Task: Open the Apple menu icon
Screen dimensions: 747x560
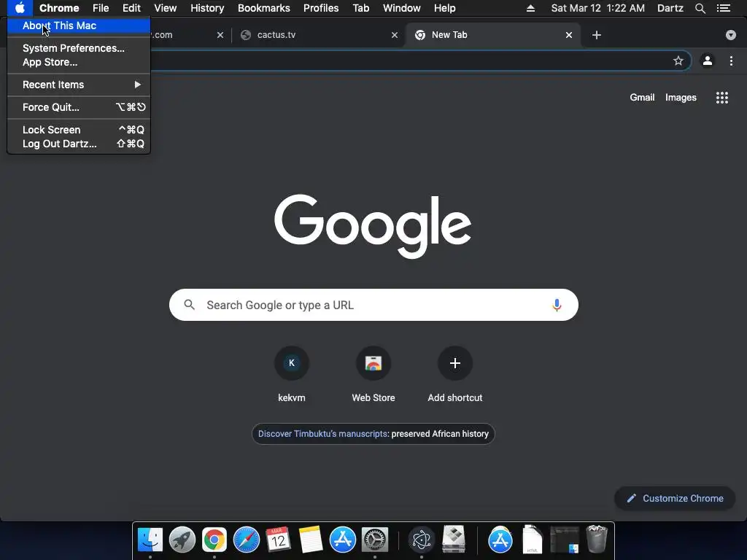Action: (20, 8)
